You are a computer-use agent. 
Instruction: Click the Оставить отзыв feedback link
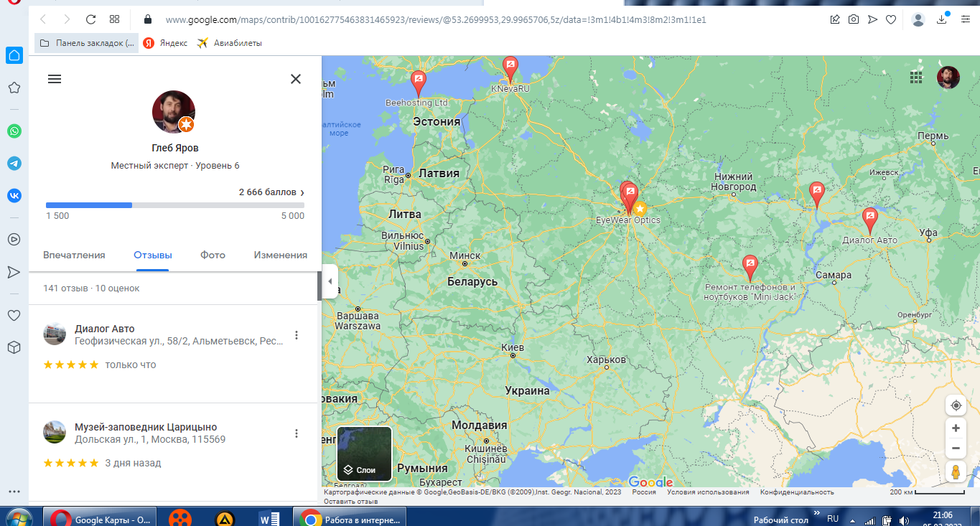351,501
